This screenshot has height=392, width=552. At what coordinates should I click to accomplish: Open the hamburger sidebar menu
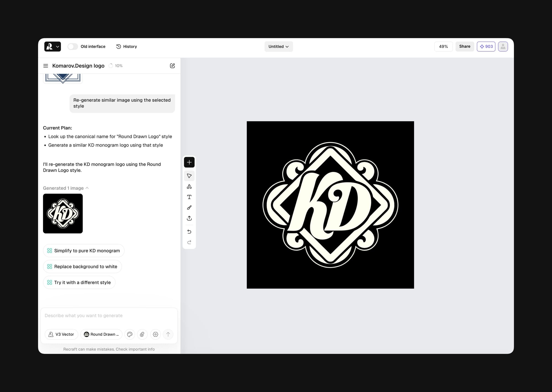point(46,66)
